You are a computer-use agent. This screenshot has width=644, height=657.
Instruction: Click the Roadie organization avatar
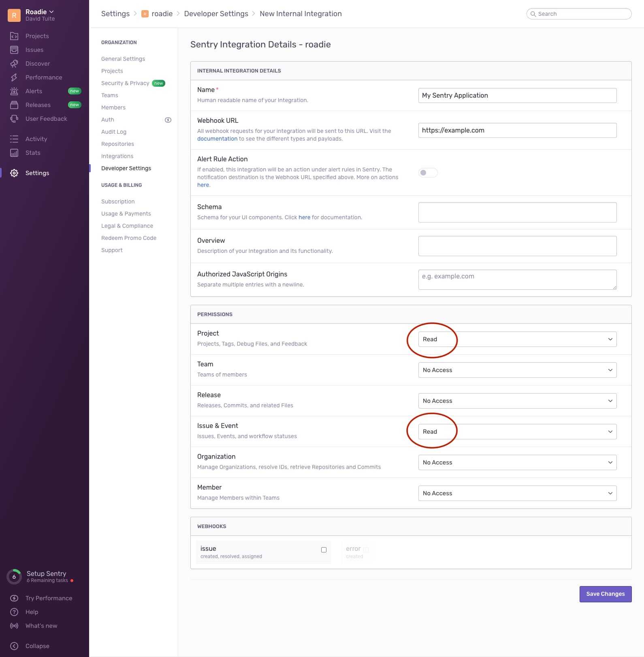[14, 15]
